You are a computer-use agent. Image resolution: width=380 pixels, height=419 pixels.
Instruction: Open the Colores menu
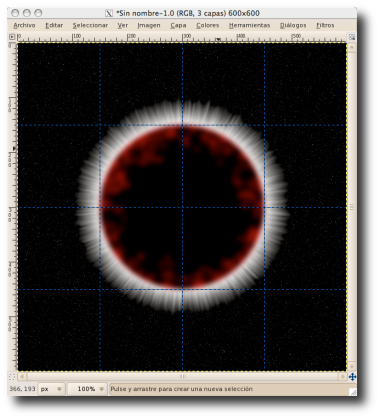tap(207, 25)
